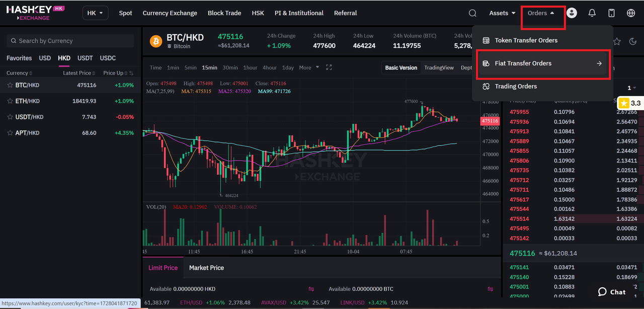Click the search magnifier icon in header
This screenshot has width=644, height=309.
472,13
